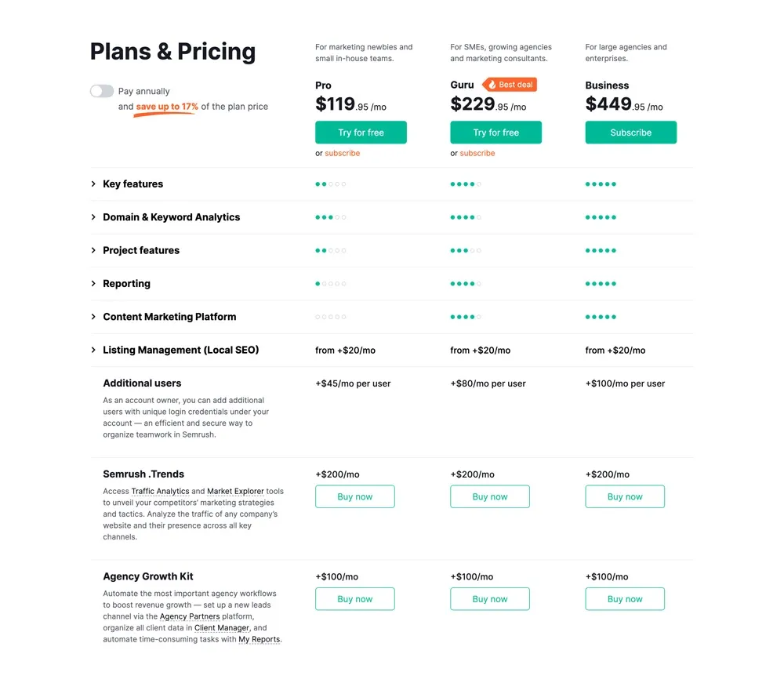784x694 pixels.
Task: Buy Semrush .Trends for Pro plan
Action: [x=354, y=496]
